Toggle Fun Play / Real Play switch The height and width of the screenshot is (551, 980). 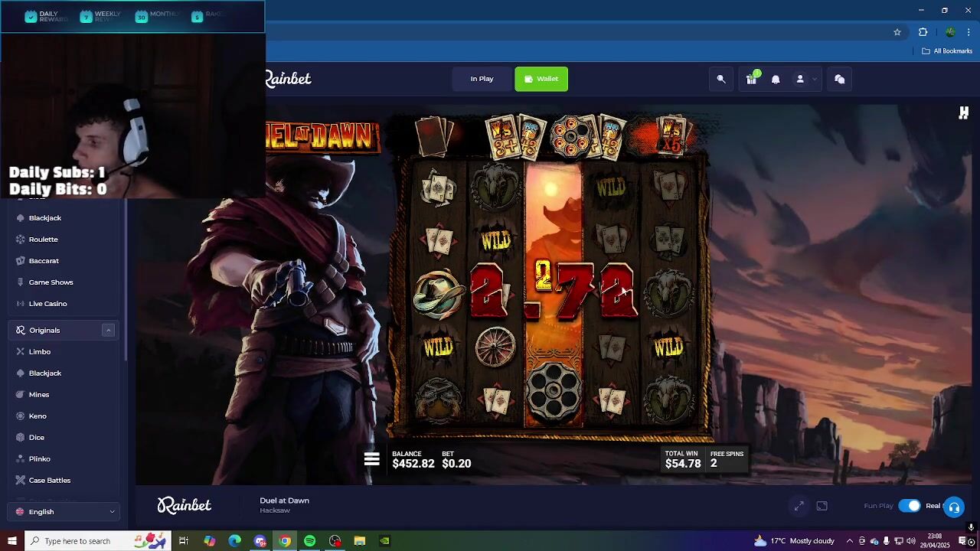[910, 506]
